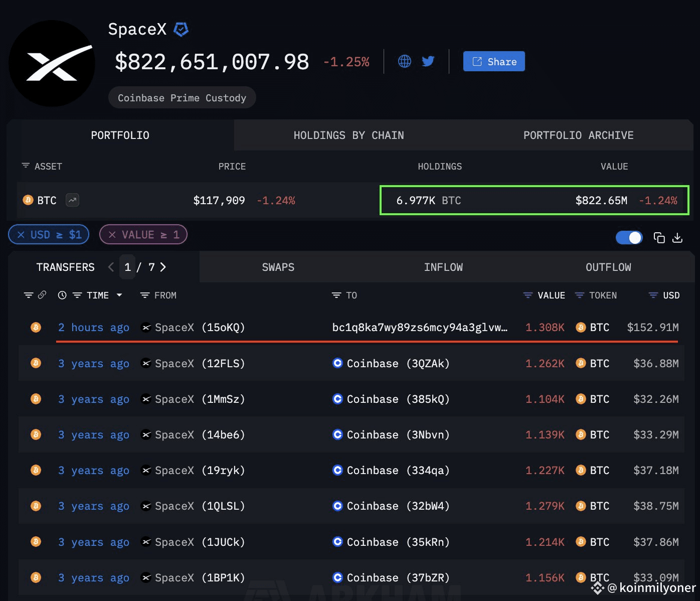Image resolution: width=700 pixels, height=601 pixels.
Task: Click the $117,909 BTC price
Action: click(x=219, y=200)
